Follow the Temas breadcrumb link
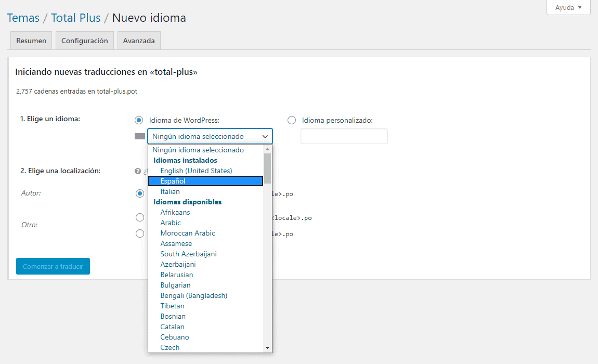The height and width of the screenshot is (364, 598). pyautogui.click(x=23, y=18)
